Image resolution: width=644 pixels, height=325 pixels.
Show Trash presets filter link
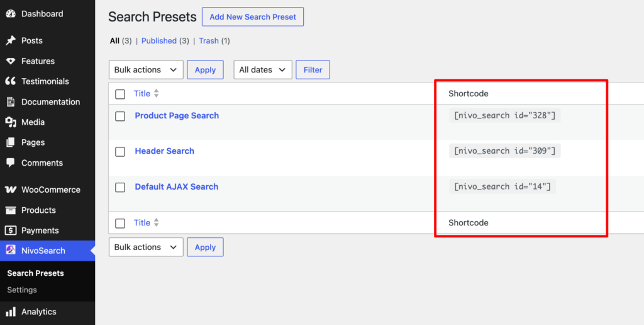(209, 41)
